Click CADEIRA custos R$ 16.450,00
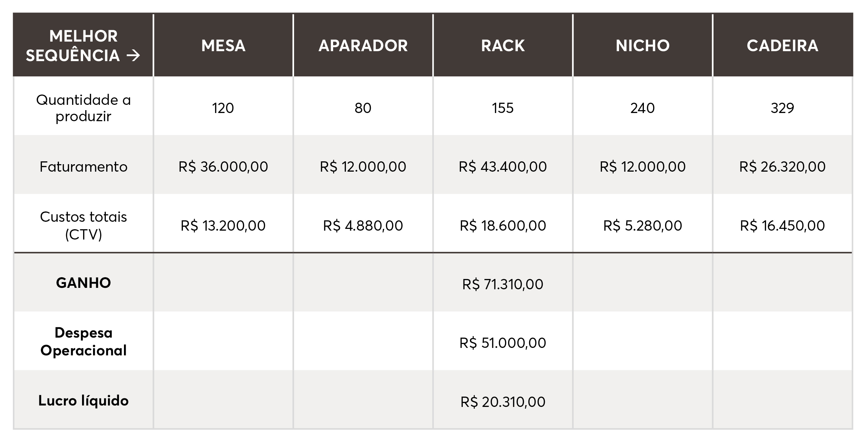Image resolution: width=868 pixels, height=446 pixels. tap(782, 226)
